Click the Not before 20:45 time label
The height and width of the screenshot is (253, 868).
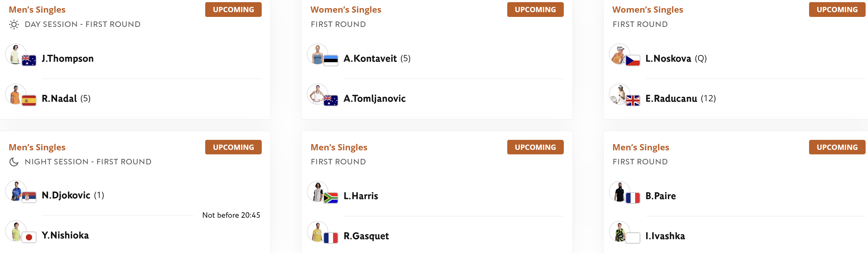tap(231, 215)
